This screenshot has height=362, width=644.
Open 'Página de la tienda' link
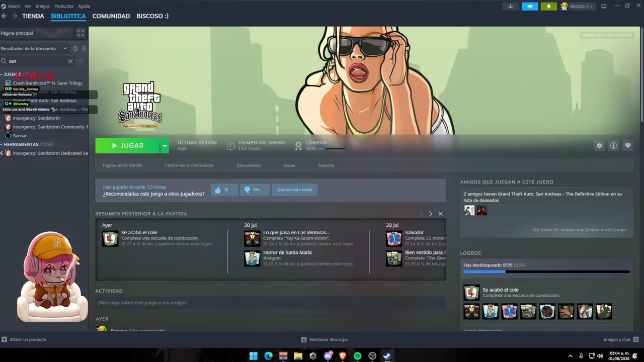[122, 165]
